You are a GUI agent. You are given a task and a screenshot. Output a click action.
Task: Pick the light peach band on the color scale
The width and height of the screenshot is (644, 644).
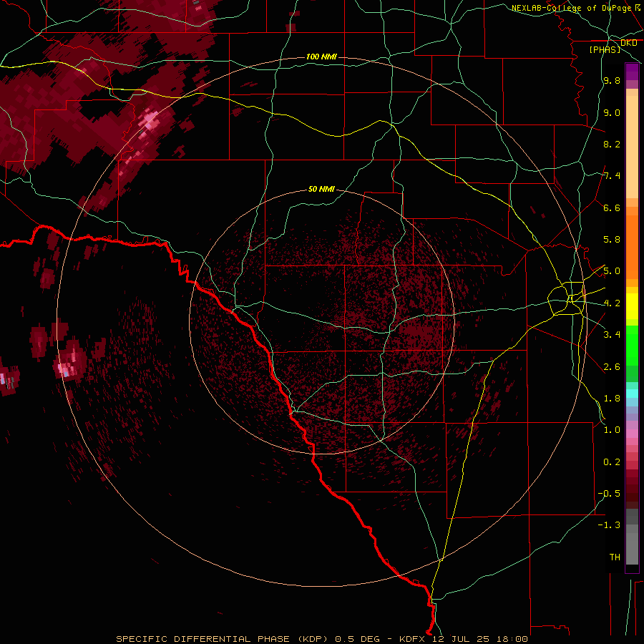pyautogui.click(x=632, y=147)
